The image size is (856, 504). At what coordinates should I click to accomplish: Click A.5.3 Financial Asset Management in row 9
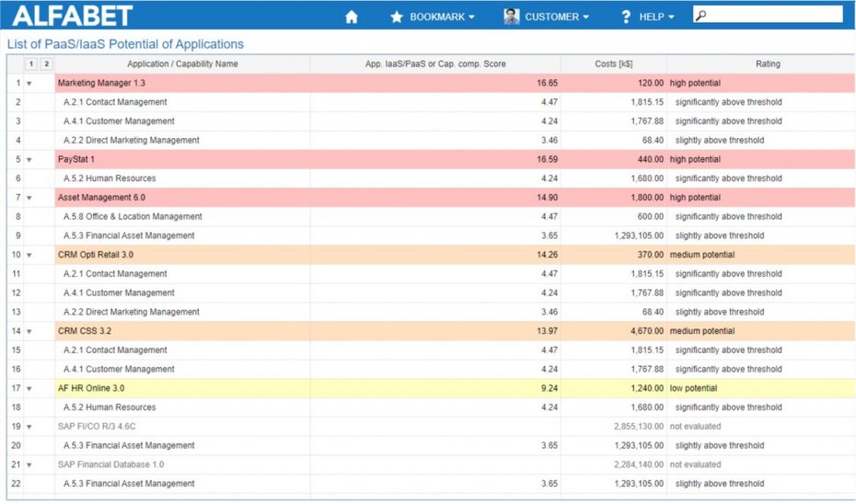coord(129,235)
